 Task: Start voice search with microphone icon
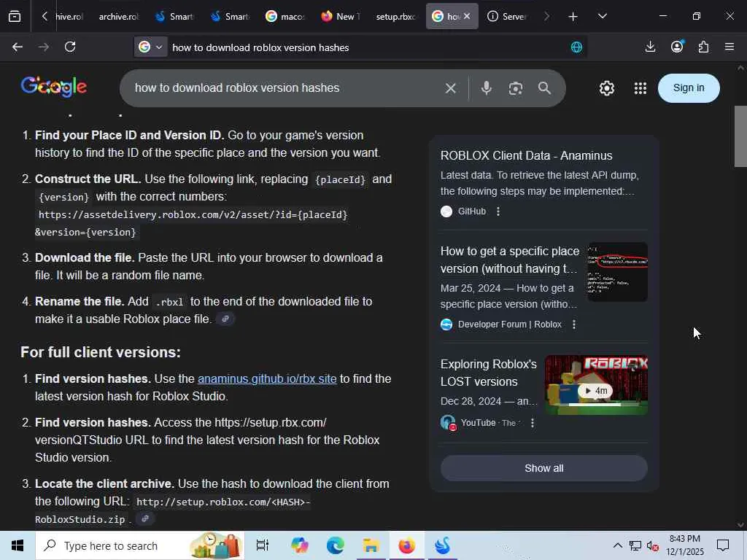[x=486, y=88]
